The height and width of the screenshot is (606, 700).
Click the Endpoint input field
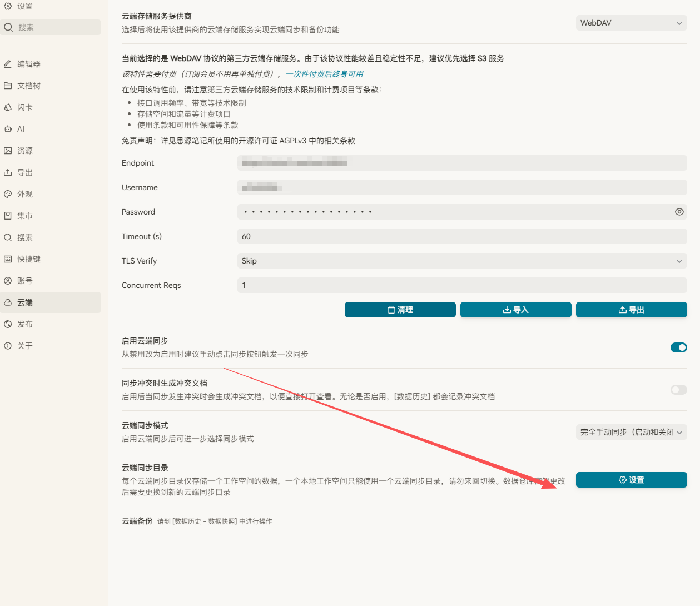[x=462, y=163]
